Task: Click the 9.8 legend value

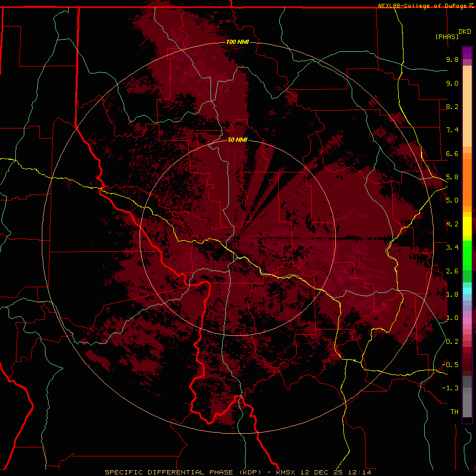Action: pyautogui.click(x=452, y=59)
